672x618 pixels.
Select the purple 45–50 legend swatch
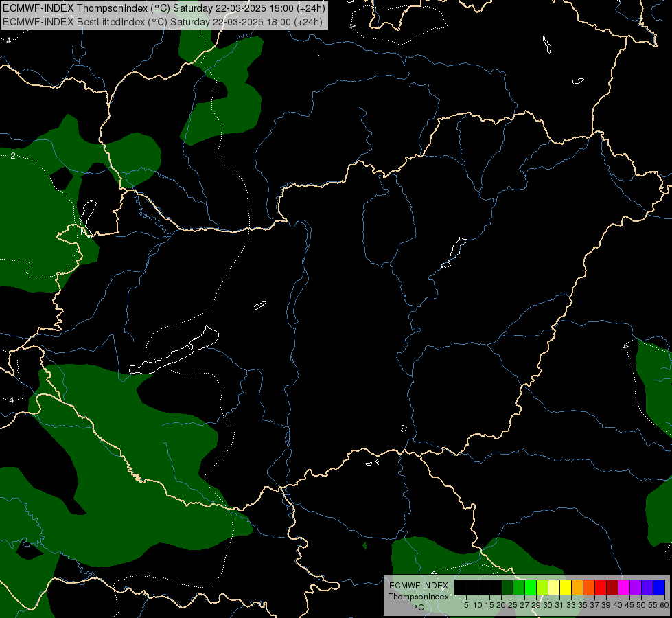click(636, 587)
